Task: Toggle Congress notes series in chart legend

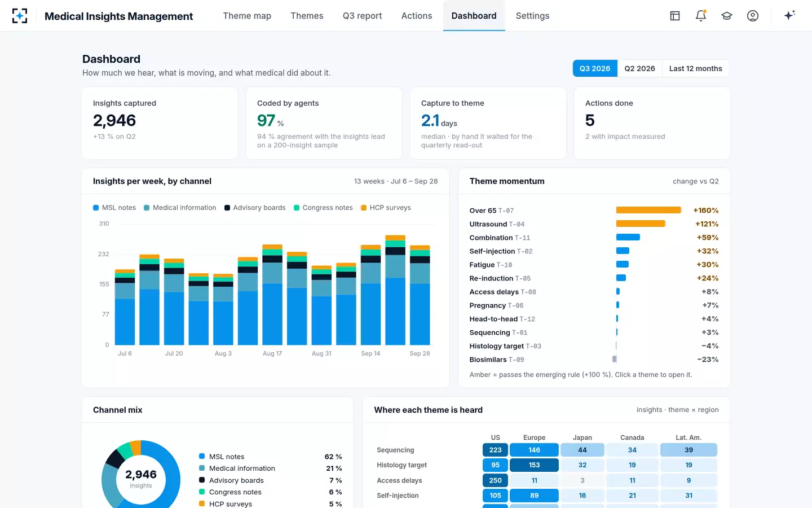Action: tap(323, 208)
